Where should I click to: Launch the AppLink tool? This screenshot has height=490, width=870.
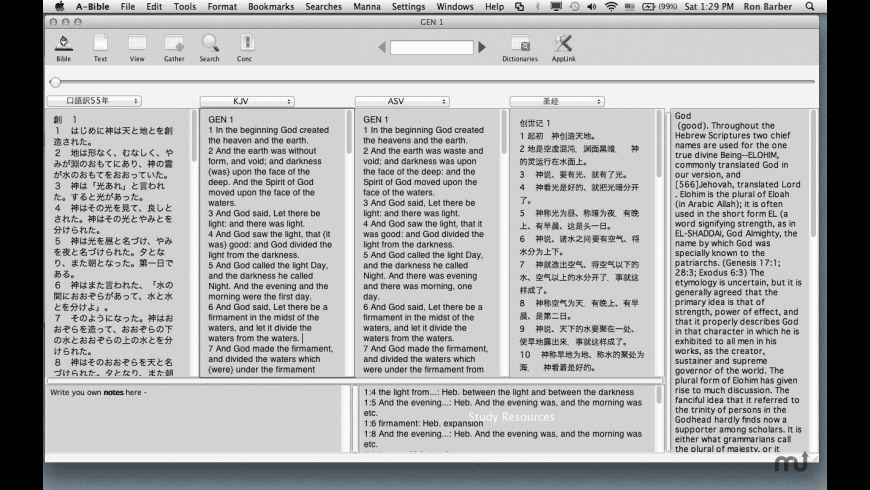(563, 47)
